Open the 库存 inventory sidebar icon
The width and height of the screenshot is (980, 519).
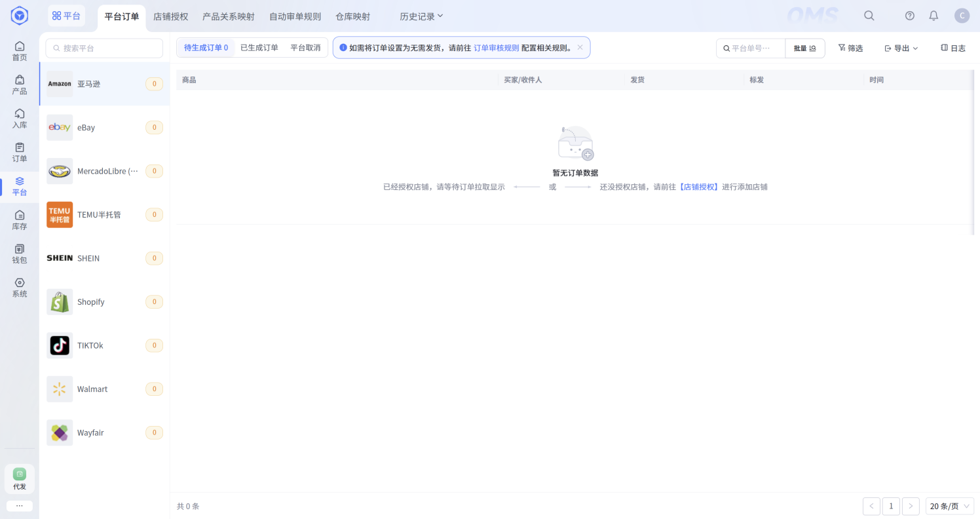click(x=20, y=220)
